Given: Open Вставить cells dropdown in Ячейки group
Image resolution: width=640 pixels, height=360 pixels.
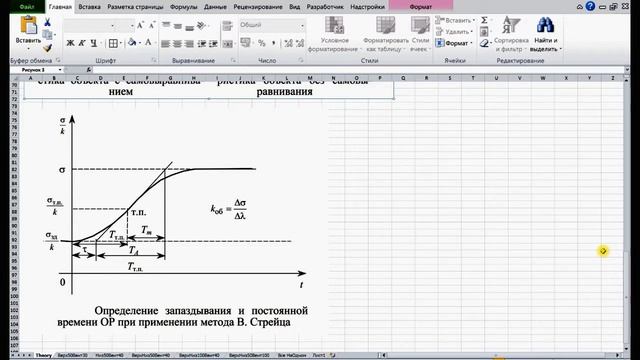Looking at the screenshot, I should (x=455, y=20).
